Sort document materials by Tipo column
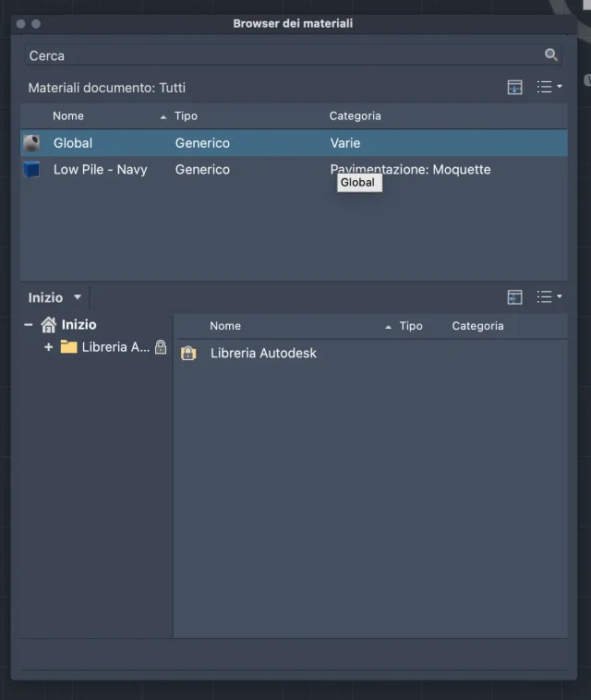 pyautogui.click(x=186, y=115)
